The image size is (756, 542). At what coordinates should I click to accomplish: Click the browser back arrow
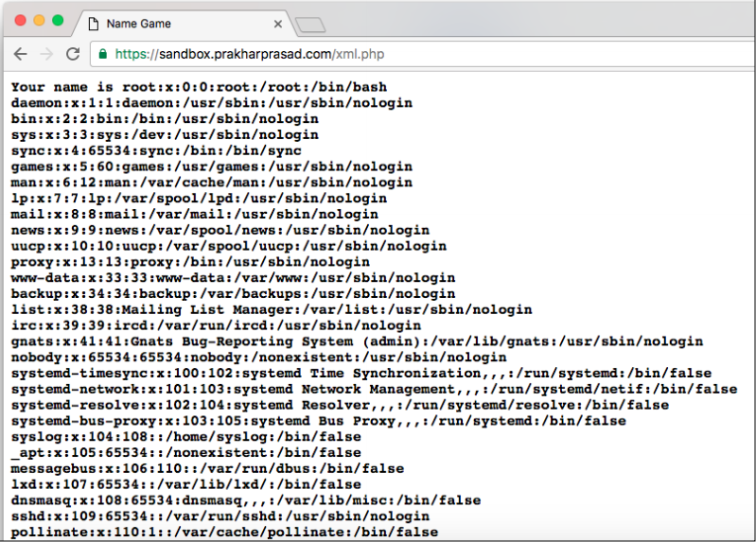(x=21, y=54)
